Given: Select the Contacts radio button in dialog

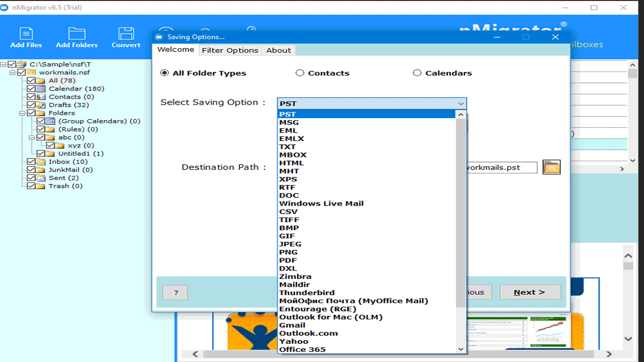Looking at the screenshot, I should 300,73.
